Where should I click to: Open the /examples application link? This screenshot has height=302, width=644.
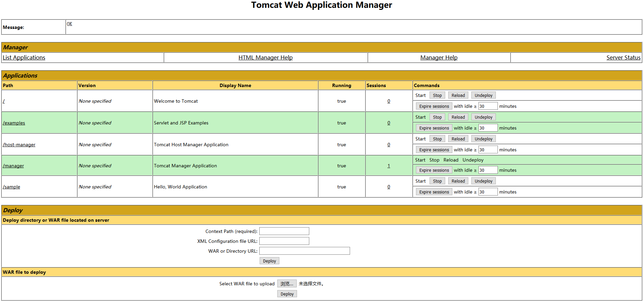pyautogui.click(x=14, y=123)
